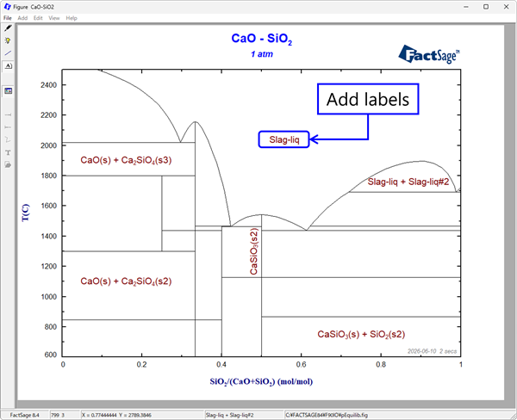Click the 0.6 x-axis tick label

pyautogui.click(x=301, y=365)
